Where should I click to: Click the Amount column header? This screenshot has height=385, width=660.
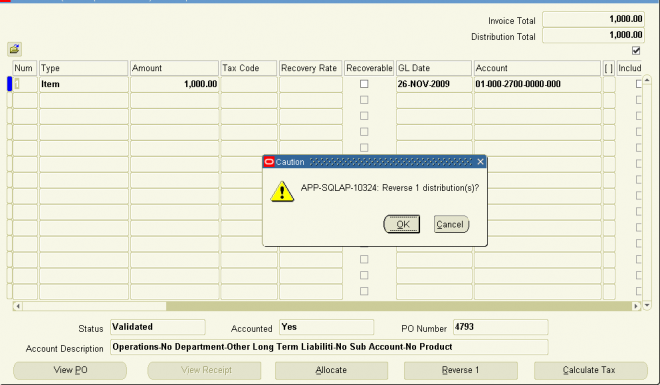point(174,68)
